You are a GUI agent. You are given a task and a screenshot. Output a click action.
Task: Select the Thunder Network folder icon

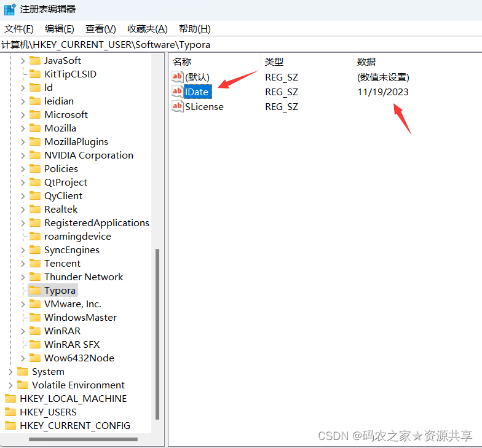(x=35, y=277)
